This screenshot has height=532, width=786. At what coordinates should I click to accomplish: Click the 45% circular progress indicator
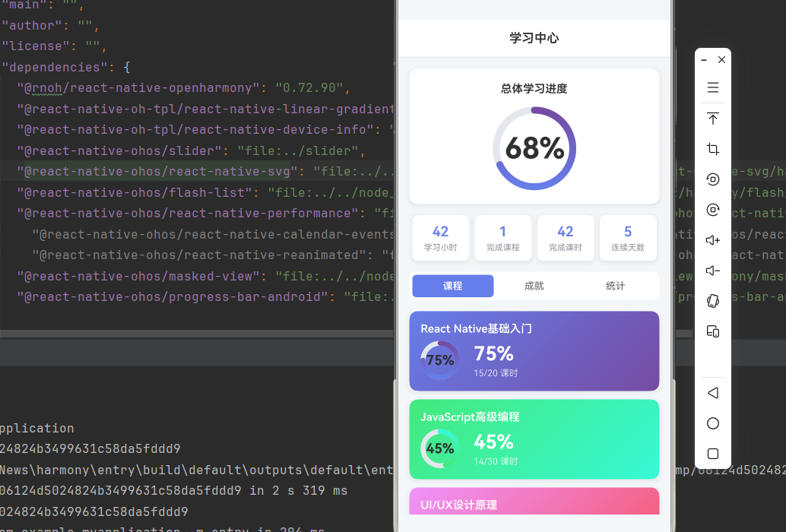[x=440, y=448]
